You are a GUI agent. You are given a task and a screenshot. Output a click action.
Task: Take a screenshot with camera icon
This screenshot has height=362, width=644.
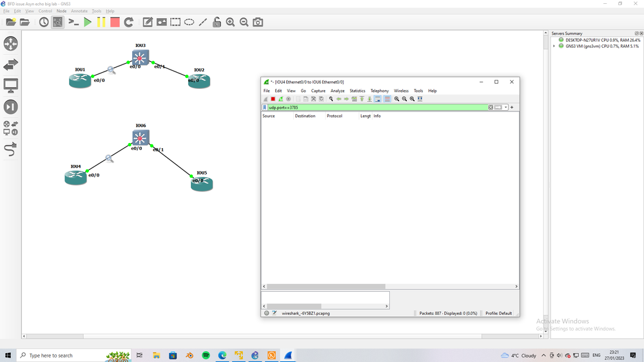point(258,22)
